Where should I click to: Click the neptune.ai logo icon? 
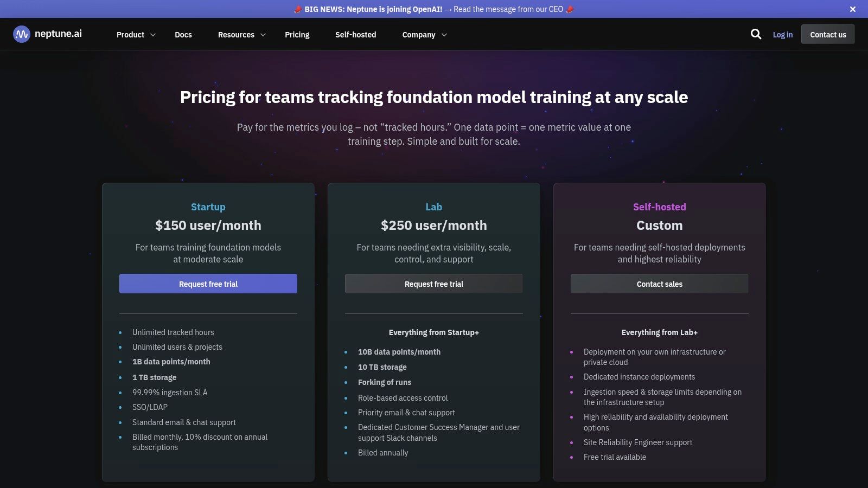(22, 34)
